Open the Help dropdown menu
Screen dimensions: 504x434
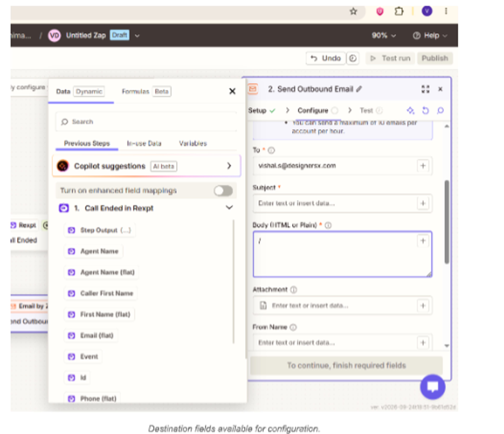coord(430,36)
